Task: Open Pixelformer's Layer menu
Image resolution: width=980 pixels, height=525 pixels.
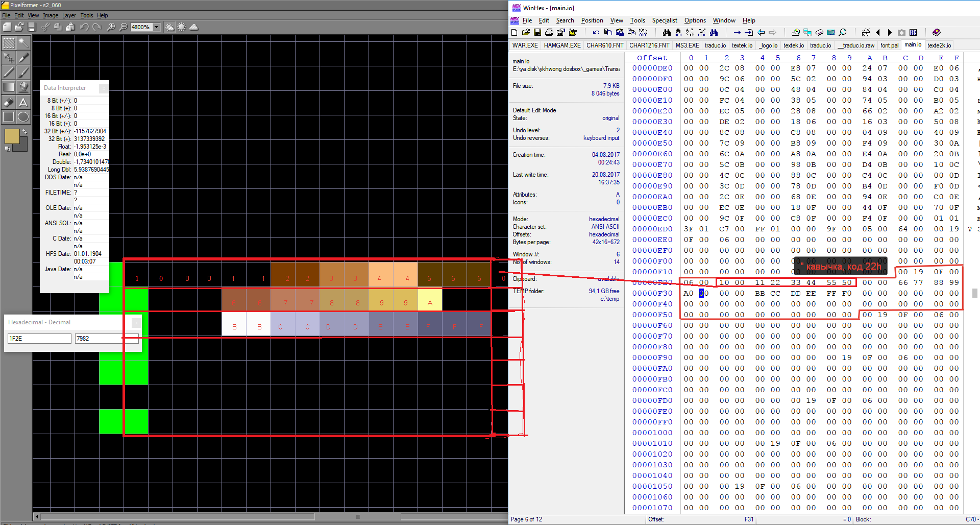Action: [x=69, y=15]
